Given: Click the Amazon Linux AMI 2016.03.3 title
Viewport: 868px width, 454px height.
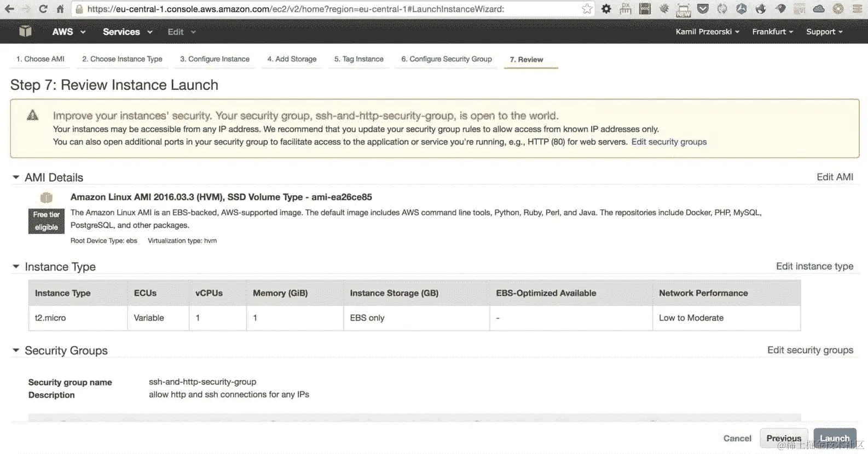Looking at the screenshot, I should [221, 197].
